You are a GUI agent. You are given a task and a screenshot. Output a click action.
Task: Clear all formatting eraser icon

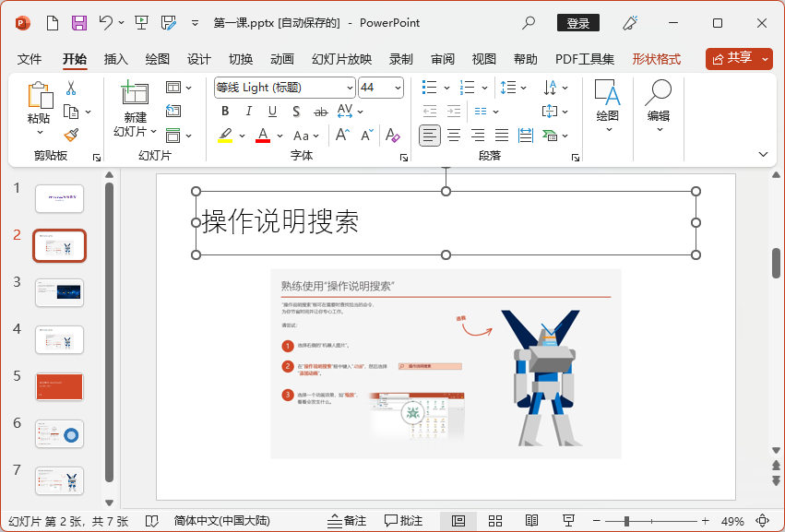pyautogui.click(x=393, y=136)
